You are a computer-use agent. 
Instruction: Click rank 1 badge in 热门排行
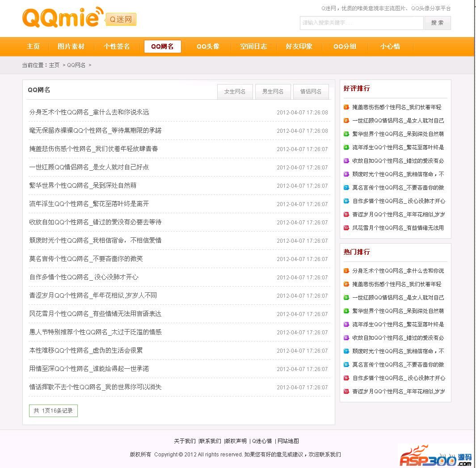(x=346, y=270)
